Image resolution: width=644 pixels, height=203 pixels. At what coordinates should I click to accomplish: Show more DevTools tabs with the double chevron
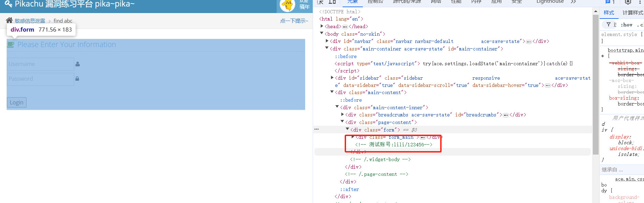coord(573,2)
